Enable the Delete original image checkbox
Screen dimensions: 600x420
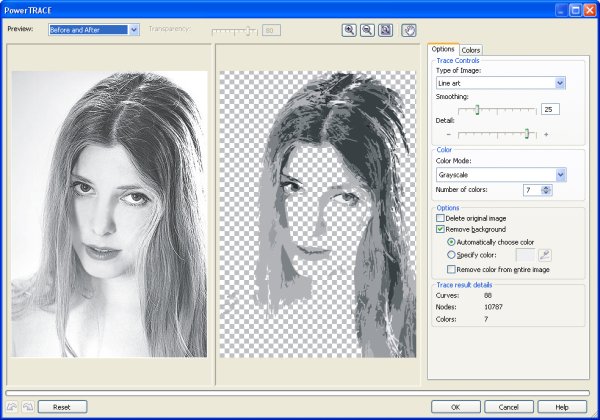pos(441,218)
